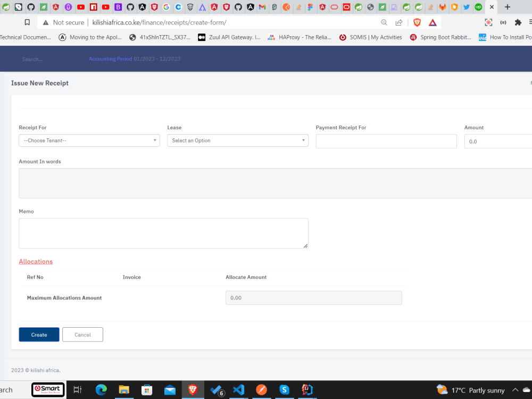Open File Explorer from taskbar
The image size is (532, 399).
(x=124, y=389)
